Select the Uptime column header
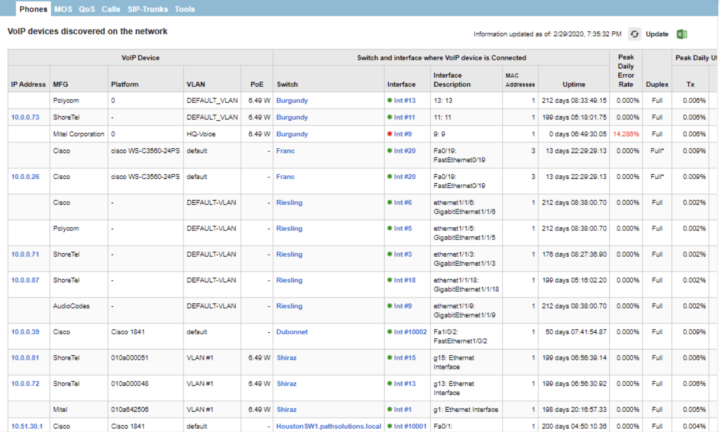 coord(574,84)
